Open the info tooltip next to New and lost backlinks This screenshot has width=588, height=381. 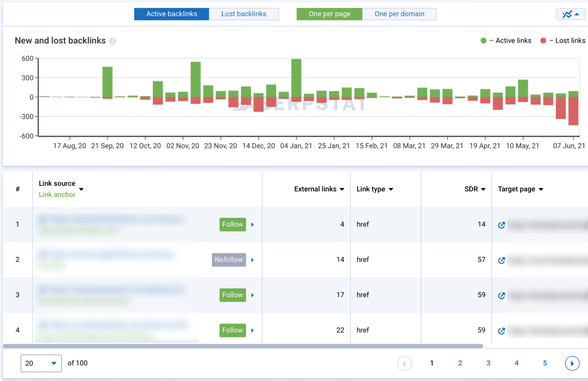(x=113, y=41)
